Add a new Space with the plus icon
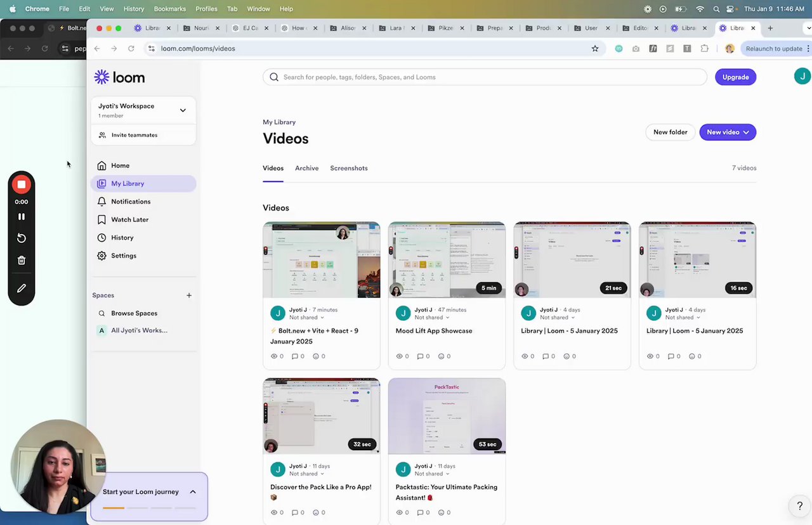This screenshot has height=525, width=812. (189, 295)
